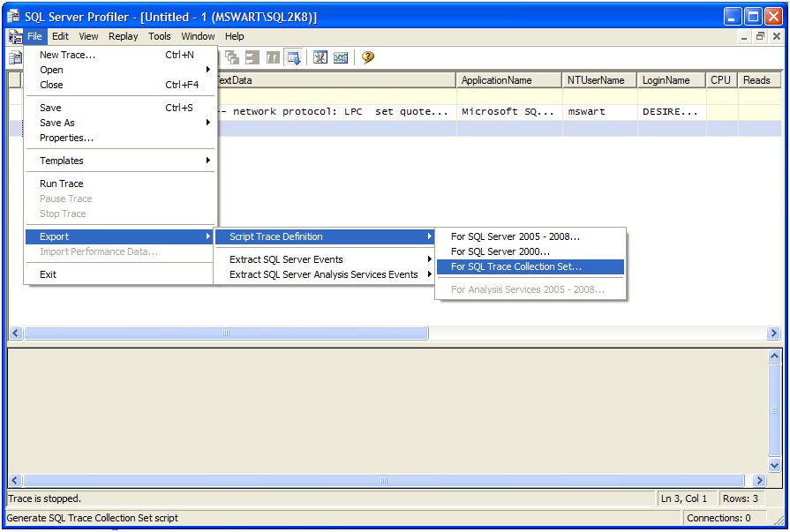Click the grayed overlapping-windows toolbar icon
Viewport: 790px width, 532px height.
[x=232, y=57]
